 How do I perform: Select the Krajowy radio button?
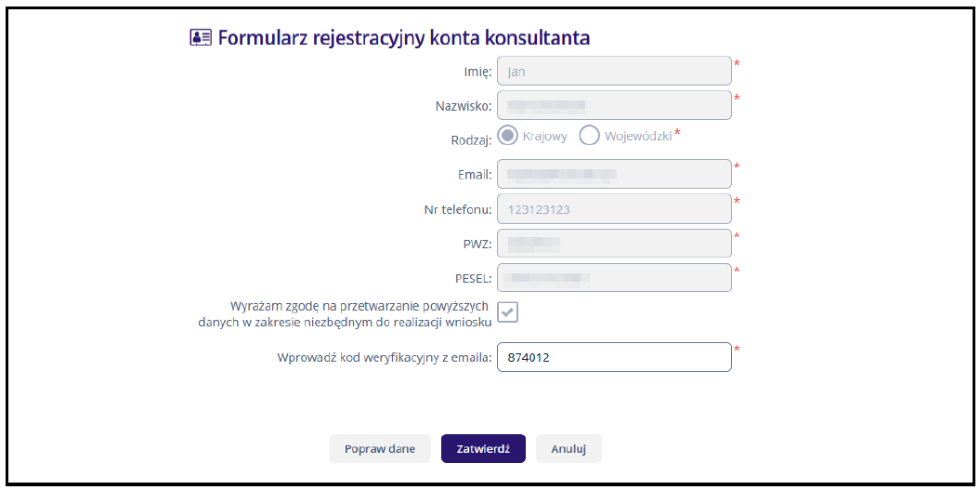(508, 136)
